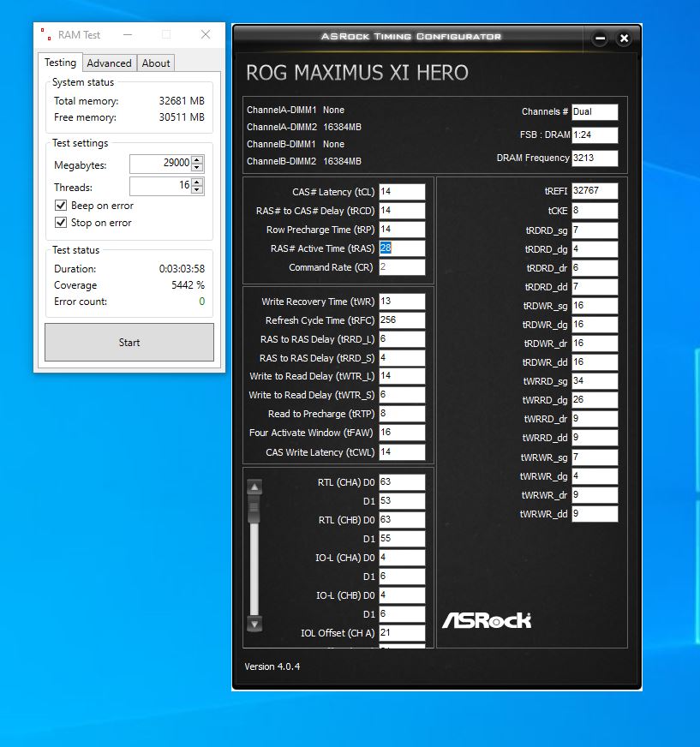Click the ASRock logo
This screenshot has width=700, height=747.
click(487, 620)
